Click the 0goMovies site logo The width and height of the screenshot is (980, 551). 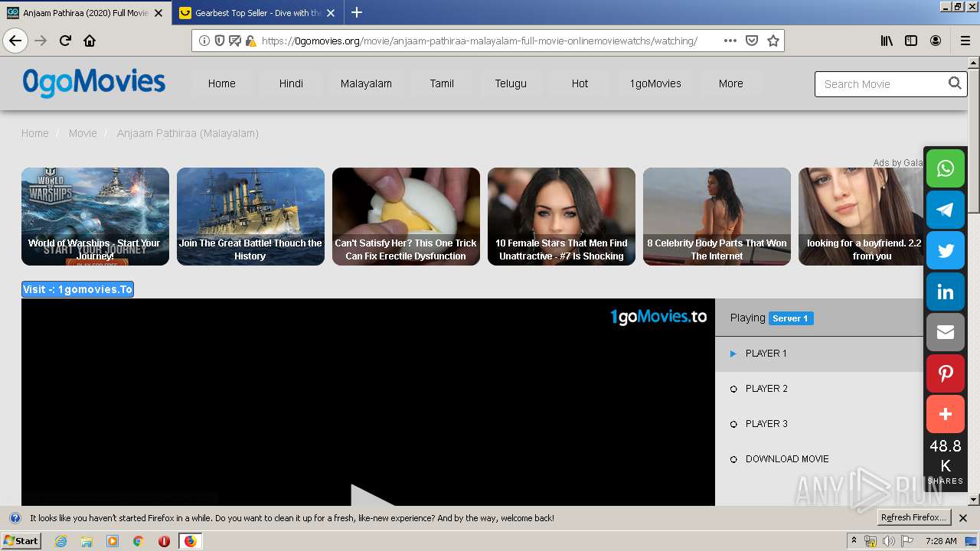point(93,83)
